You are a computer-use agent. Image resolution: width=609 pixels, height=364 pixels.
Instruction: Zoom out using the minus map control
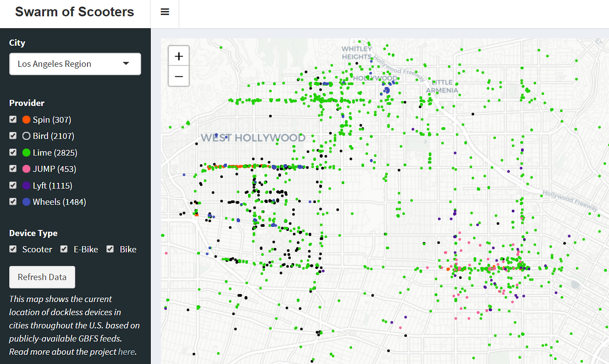178,76
